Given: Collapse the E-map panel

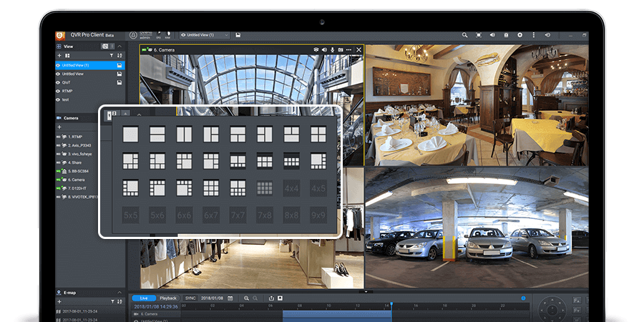Looking at the screenshot, I should [x=119, y=293].
